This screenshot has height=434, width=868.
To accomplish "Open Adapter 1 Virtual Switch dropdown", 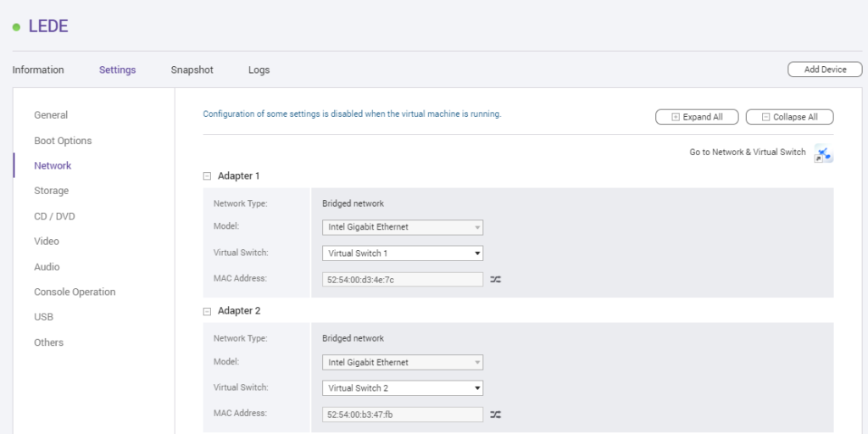I will (403, 253).
